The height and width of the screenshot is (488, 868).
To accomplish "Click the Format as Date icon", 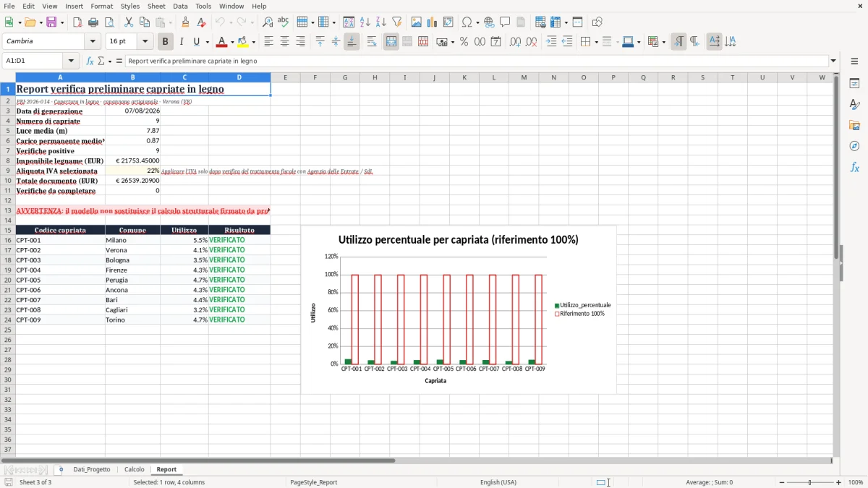I will pos(495,42).
